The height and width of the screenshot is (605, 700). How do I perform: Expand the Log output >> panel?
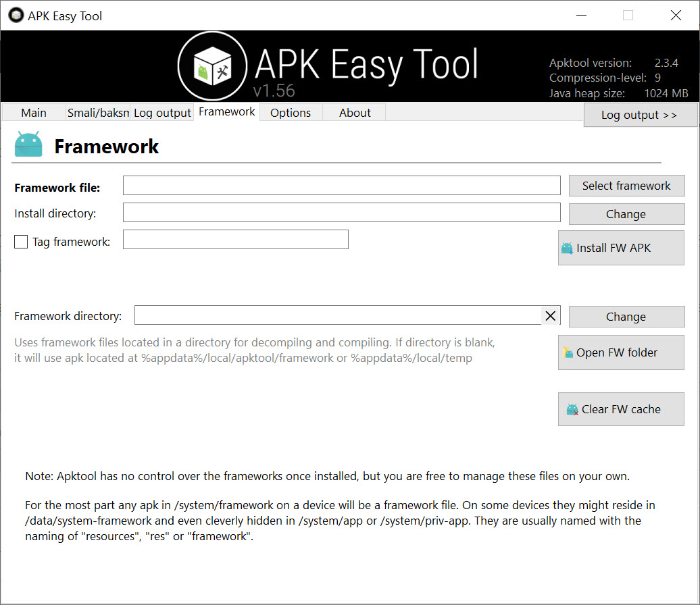point(640,115)
